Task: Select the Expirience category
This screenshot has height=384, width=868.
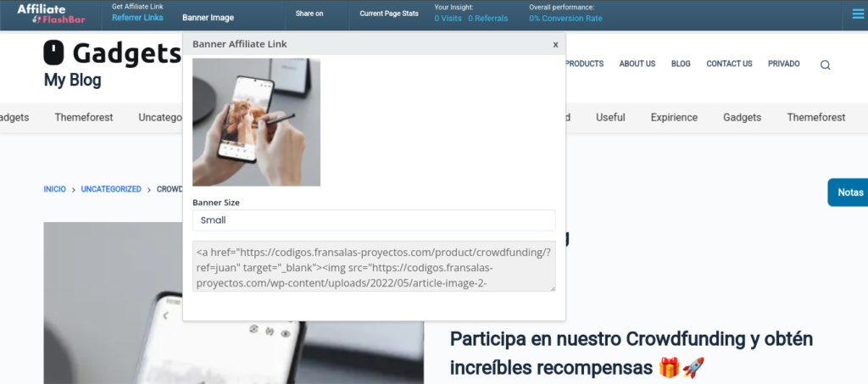Action: [674, 117]
